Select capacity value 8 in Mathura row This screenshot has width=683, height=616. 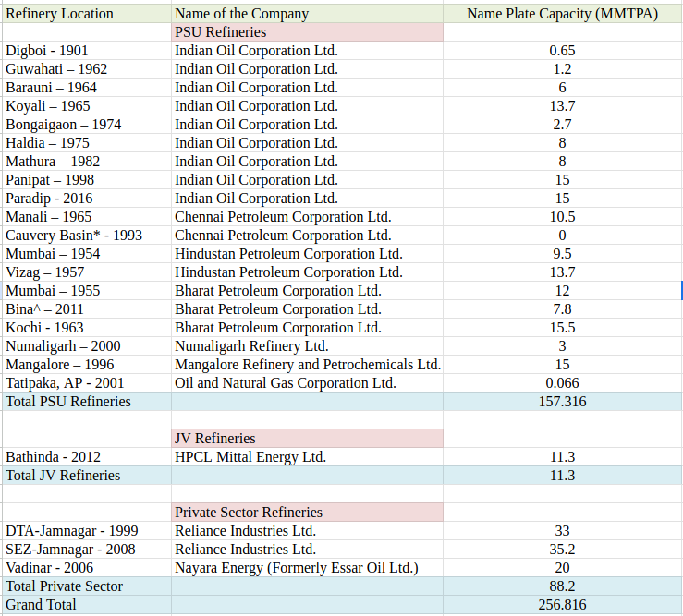coord(563,162)
